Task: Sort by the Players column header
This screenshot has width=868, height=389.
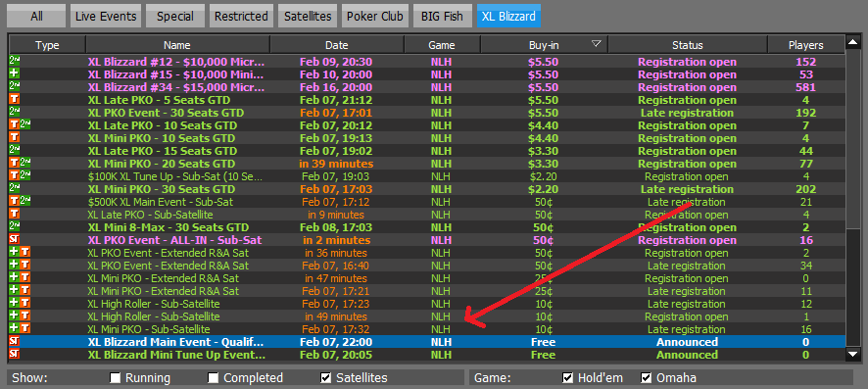Action: [806, 45]
